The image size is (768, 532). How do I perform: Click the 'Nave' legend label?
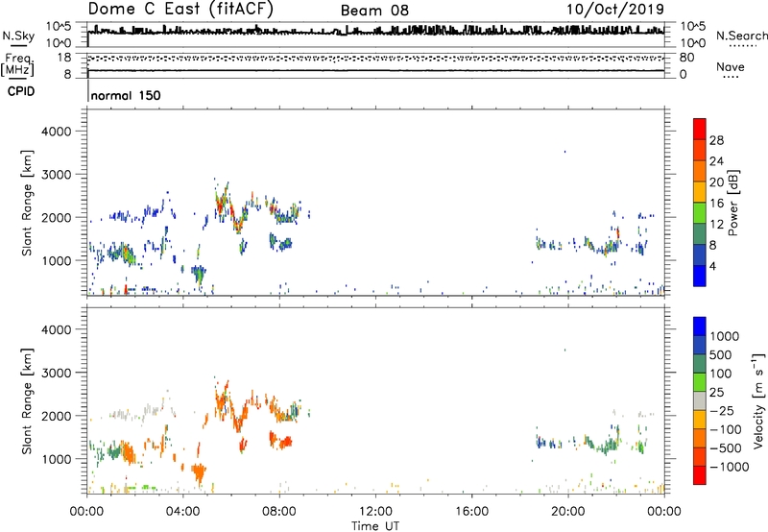[x=730, y=66]
